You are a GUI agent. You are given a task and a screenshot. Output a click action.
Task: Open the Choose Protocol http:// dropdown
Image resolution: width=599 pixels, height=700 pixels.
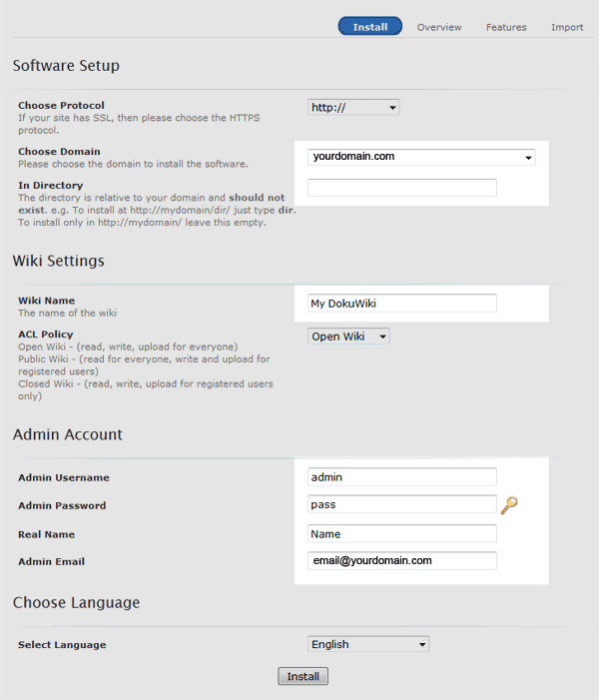pyautogui.click(x=353, y=107)
